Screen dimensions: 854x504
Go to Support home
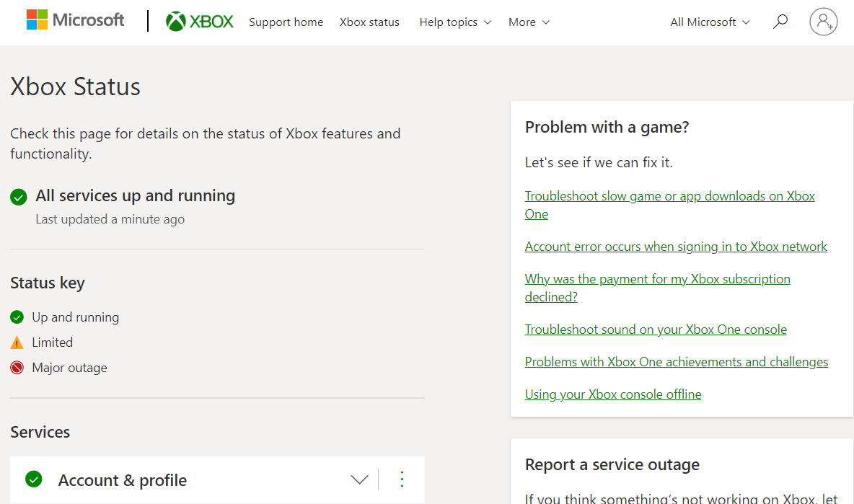click(286, 22)
